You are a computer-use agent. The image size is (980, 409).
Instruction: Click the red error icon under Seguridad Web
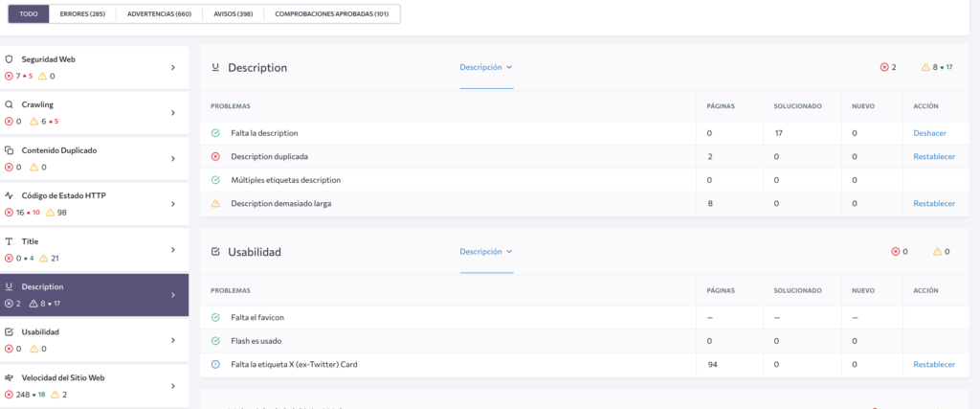point(9,77)
